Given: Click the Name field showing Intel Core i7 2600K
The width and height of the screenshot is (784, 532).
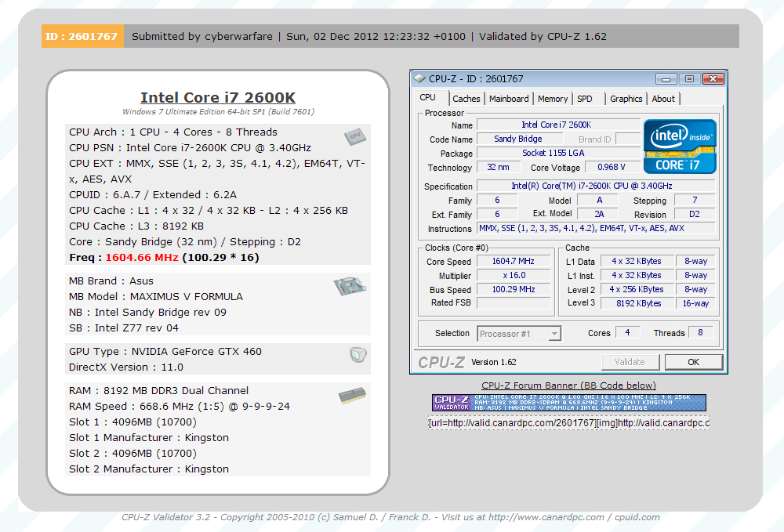Looking at the screenshot, I should (x=558, y=125).
